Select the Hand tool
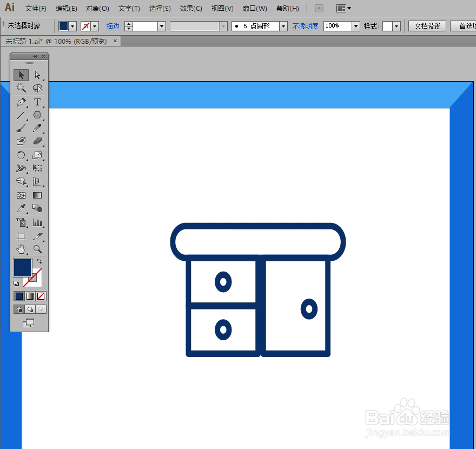The height and width of the screenshot is (449, 476). point(21,249)
